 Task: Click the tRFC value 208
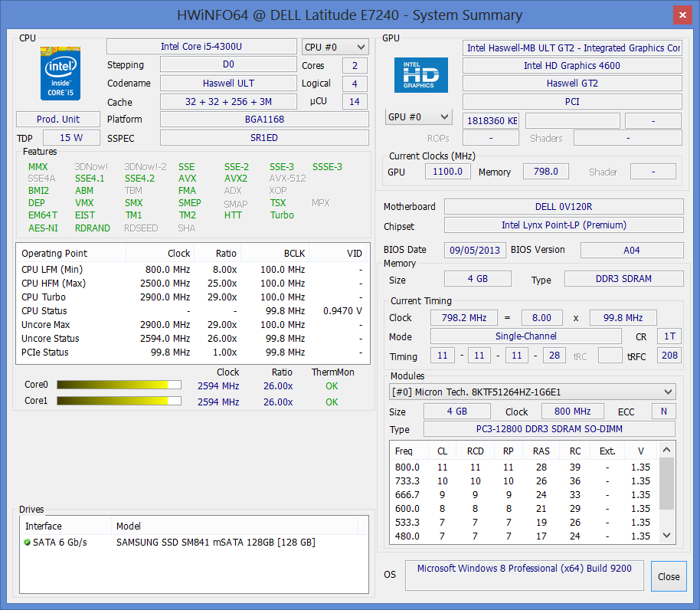669,356
